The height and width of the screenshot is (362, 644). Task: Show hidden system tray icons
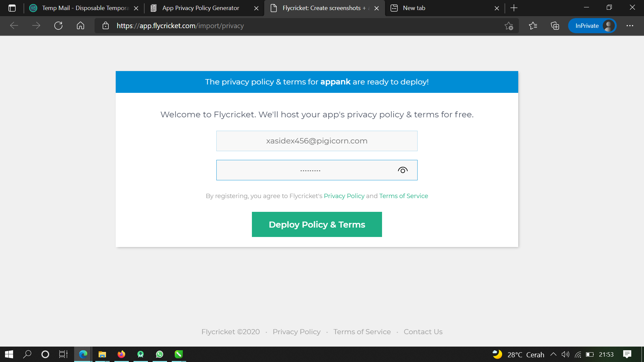pos(553,354)
